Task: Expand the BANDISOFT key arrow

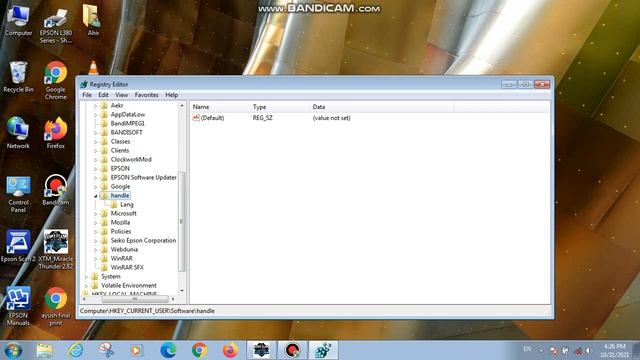Action: (96, 133)
